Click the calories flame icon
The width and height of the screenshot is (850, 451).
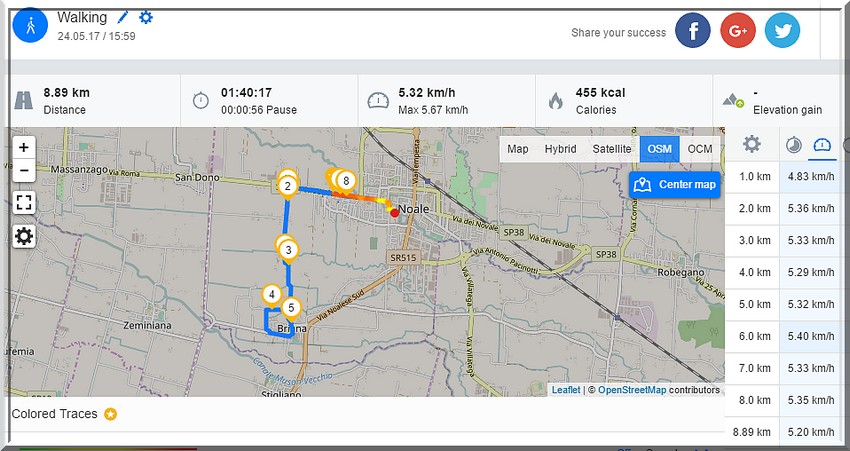click(555, 100)
